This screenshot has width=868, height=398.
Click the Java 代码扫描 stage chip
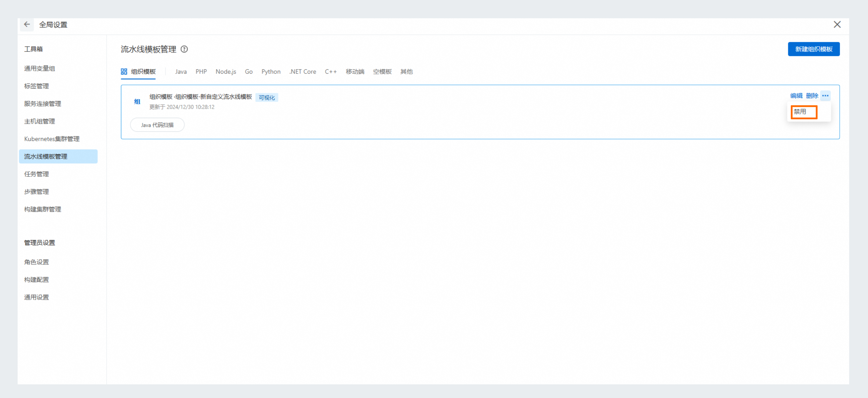157,125
